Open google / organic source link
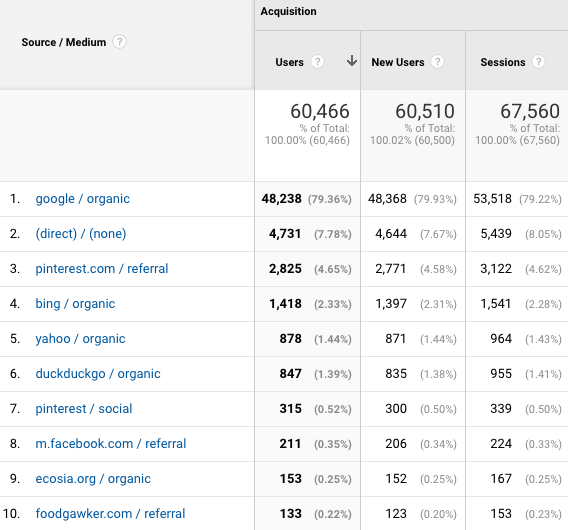Screen dimensions: 568x530 83,199
